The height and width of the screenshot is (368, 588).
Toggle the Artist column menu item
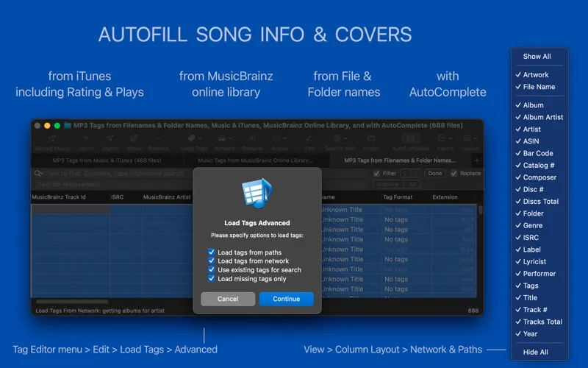coord(539,130)
